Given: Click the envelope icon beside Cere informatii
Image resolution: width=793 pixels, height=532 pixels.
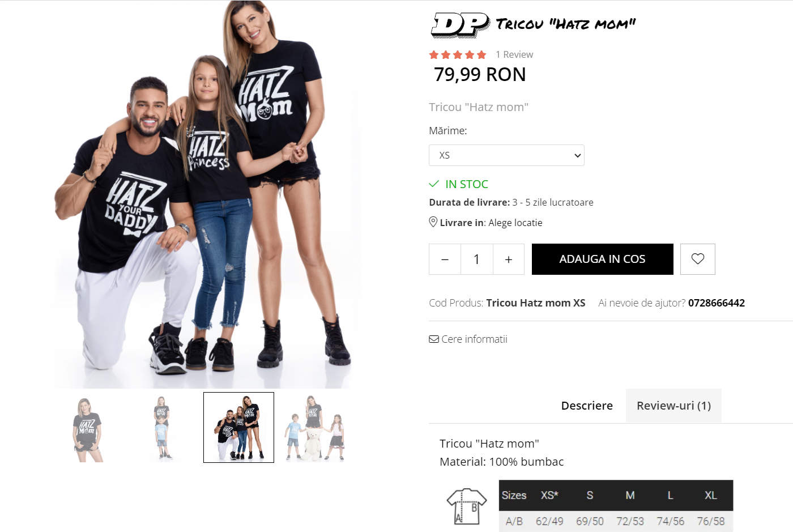Looking at the screenshot, I should (434, 339).
